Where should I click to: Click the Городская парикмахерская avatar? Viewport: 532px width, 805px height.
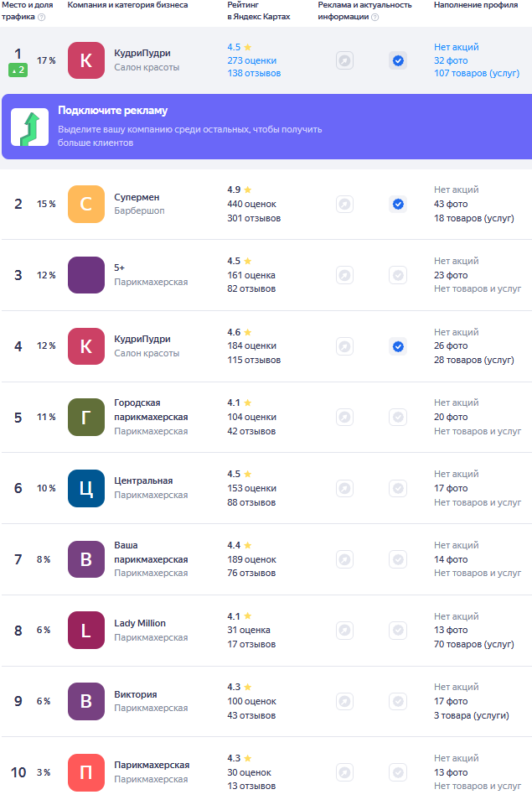(x=86, y=417)
